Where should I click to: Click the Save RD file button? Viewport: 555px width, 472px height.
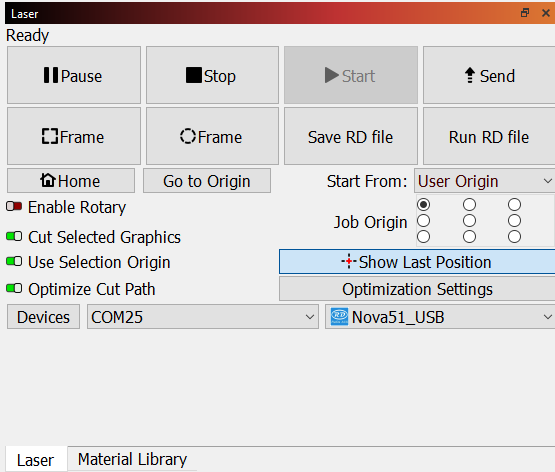(x=351, y=136)
